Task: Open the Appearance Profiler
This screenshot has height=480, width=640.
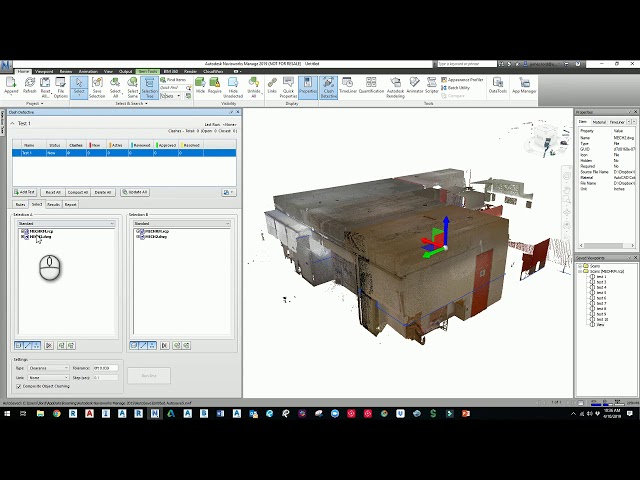Action: coord(462,80)
